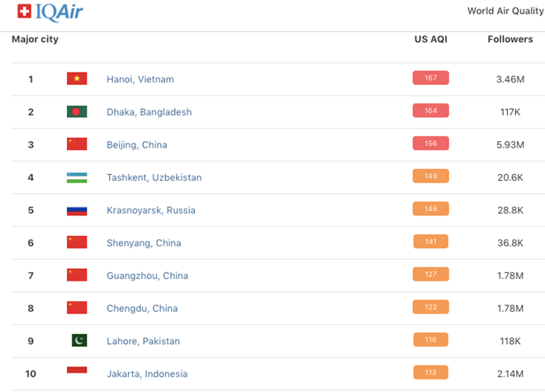Click the Followers column header
545x392 pixels.
(x=510, y=40)
